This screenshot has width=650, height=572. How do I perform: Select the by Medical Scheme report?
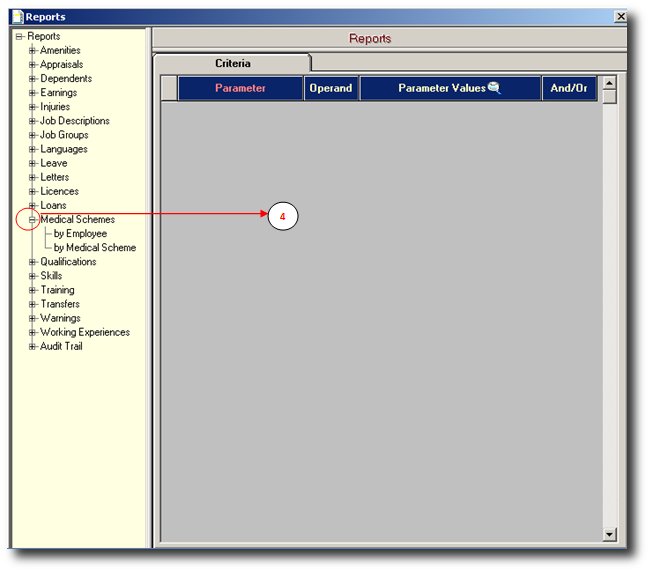click(x=95, y=248)
